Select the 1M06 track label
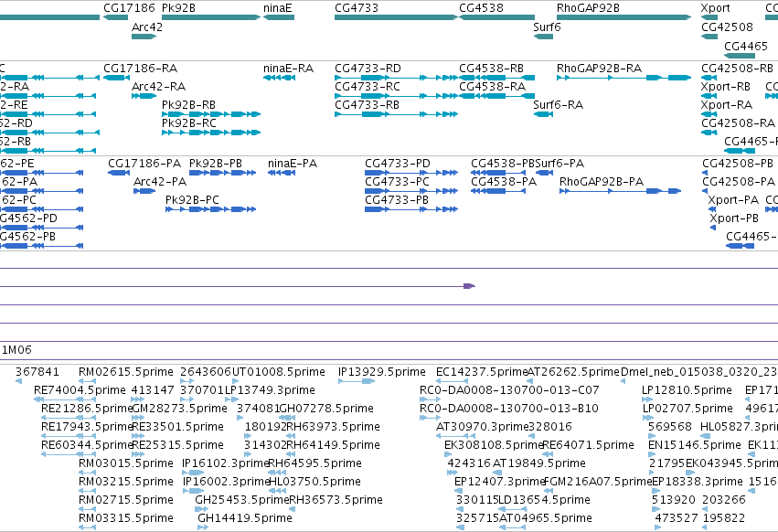This screenshot has height=532, width=778. click(16, 350)
